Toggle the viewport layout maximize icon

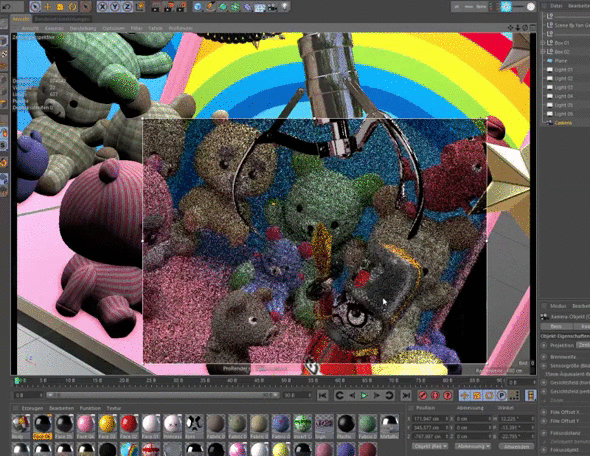pyautogui.click(x=533, y=28)
